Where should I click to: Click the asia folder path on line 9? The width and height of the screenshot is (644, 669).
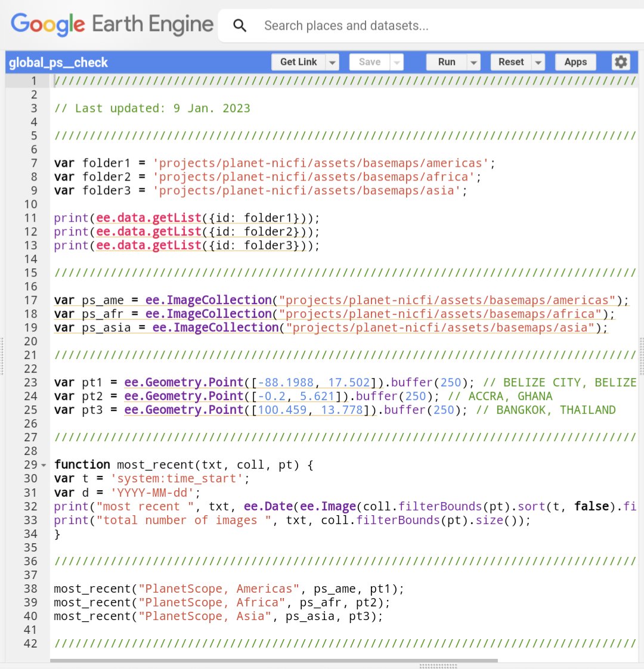(307, 191)
